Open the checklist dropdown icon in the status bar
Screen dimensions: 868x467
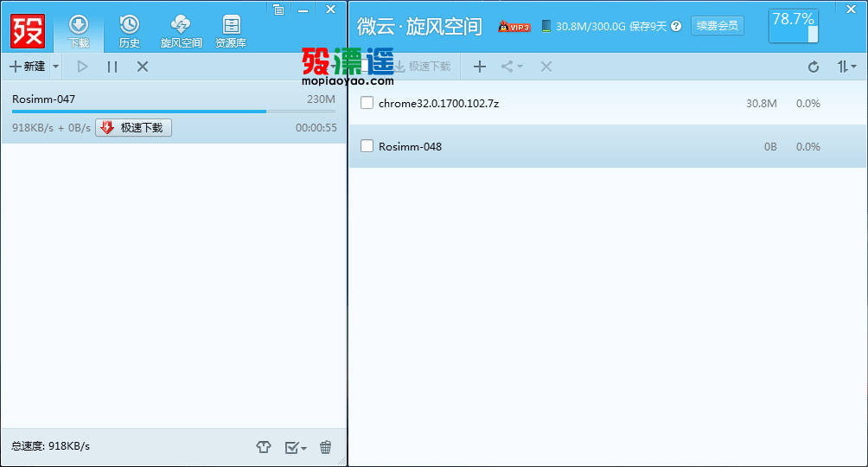click(296, 447)
